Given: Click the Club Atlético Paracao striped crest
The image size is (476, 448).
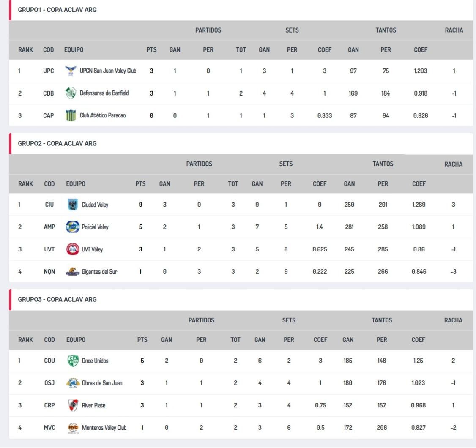Looking at the screenshot, I should click(71, 115).
